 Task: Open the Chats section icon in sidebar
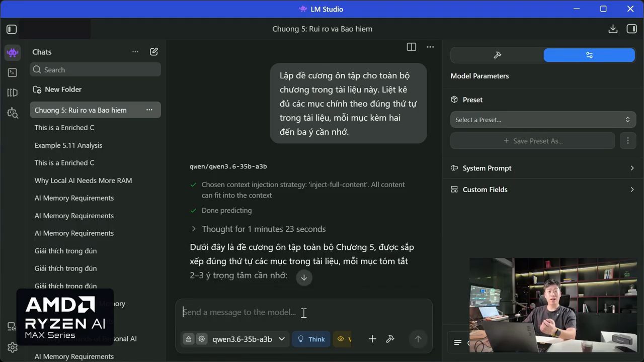coord(13,52)
